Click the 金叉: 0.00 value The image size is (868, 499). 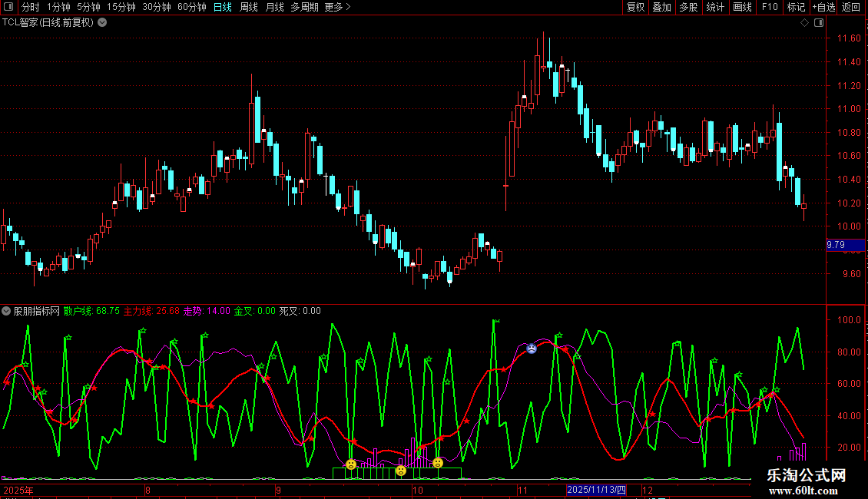click(255, 311)
